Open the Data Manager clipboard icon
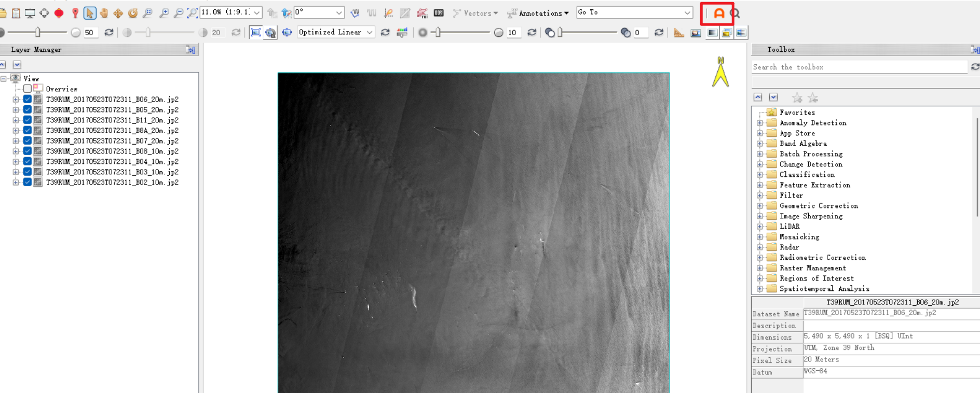Image resolution: width=980 pixels, height=393 pixels. point(16,13)
